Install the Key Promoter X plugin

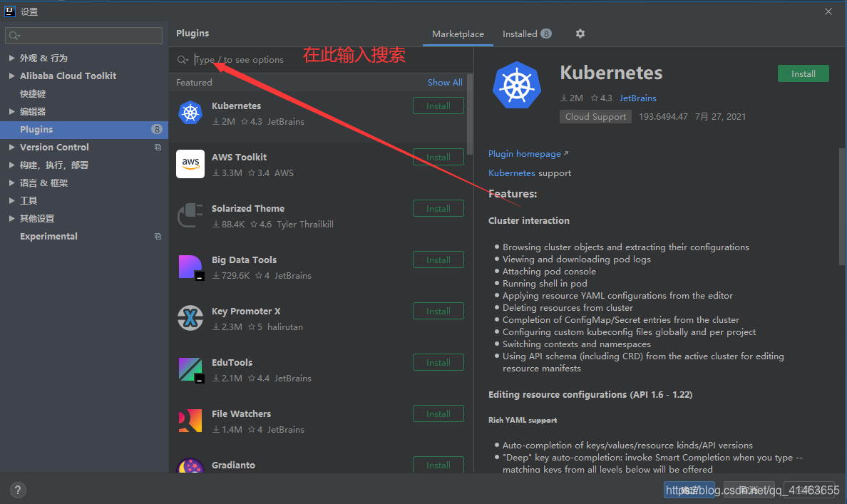(438, 311)
